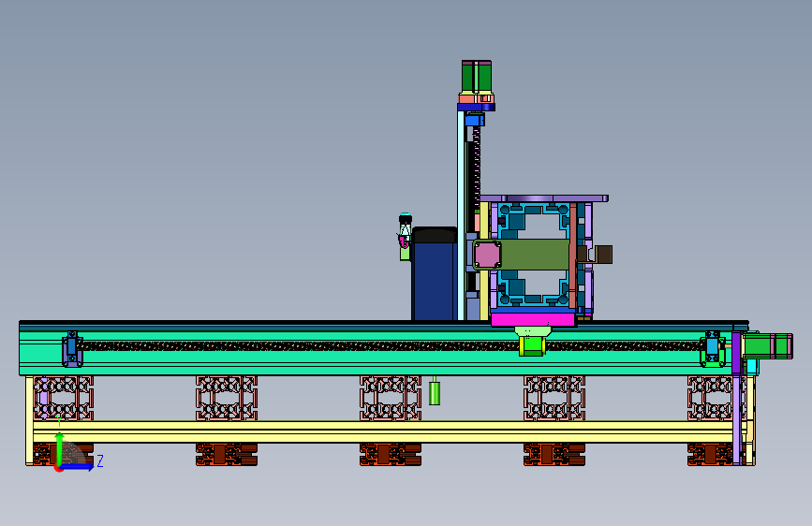Select the purple vertical end plate near the horizontal motor
The height and width of the screenshot is (526, 812).
click(736, 353)
